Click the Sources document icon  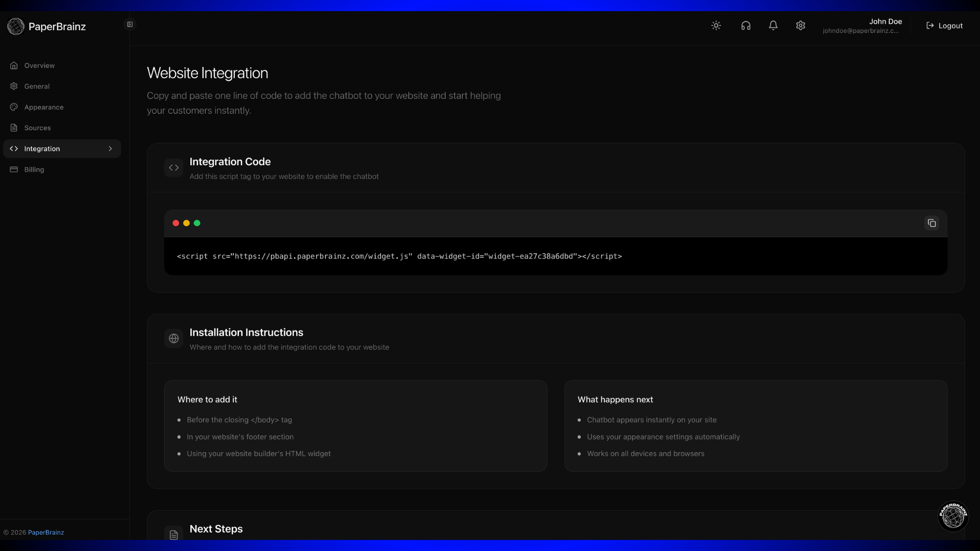click(14, 128)
